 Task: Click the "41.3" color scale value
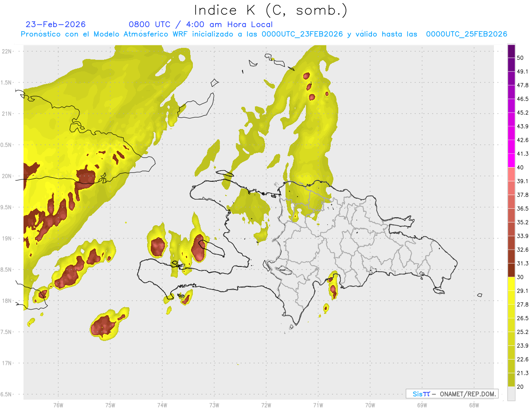tap(523, 154)
